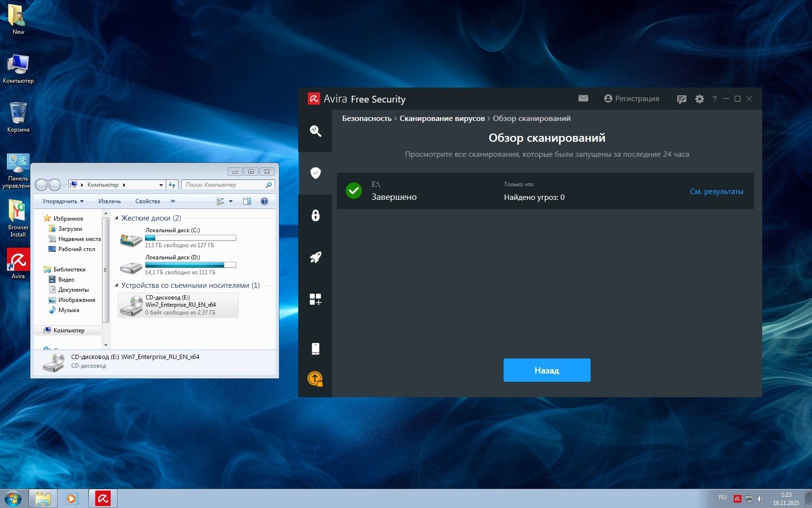
Task: Click the Поиск: Компьютер search field
Action: point(224,185)
